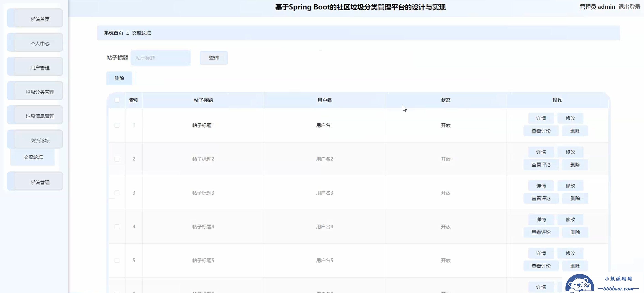Screen dimensions: 644x293
Task: Collapse the 交流论坛 parent sidebar menu
Action: click(35, 140)
